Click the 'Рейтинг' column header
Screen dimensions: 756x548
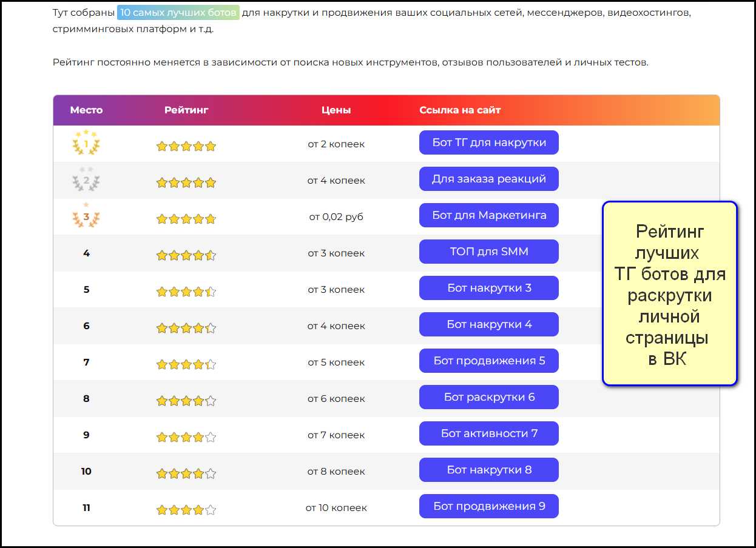click(x=186, y=110)
